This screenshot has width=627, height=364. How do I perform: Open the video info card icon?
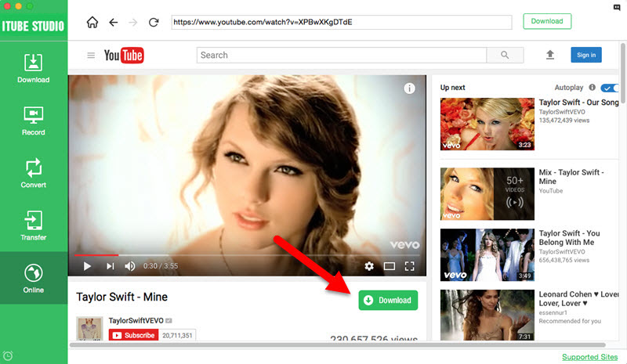point(409,88)
